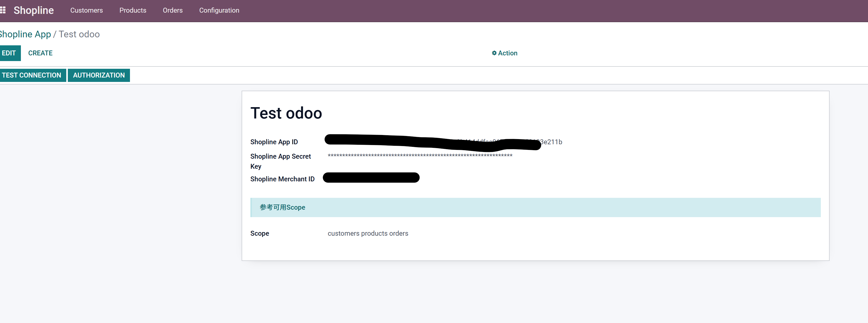The image size is (868, 323).
Task: Open the Action dropdown
Action: click(507, 53)
